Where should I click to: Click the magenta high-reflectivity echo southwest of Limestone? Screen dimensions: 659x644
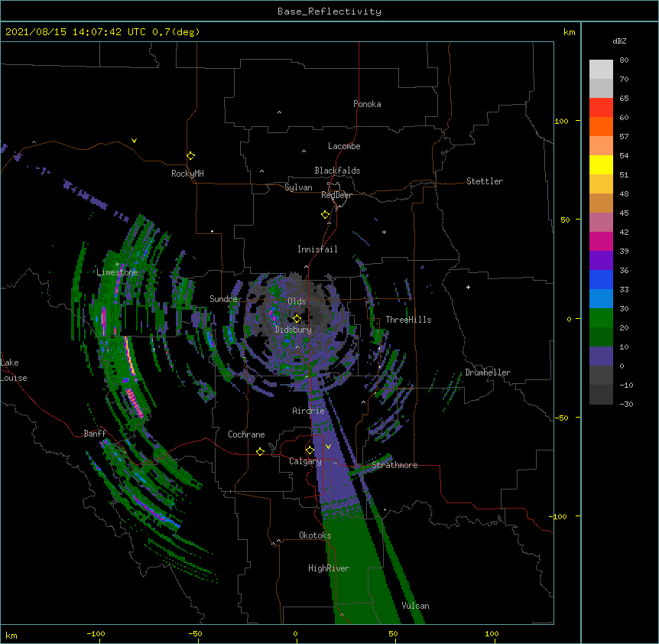tap(104, 320)
